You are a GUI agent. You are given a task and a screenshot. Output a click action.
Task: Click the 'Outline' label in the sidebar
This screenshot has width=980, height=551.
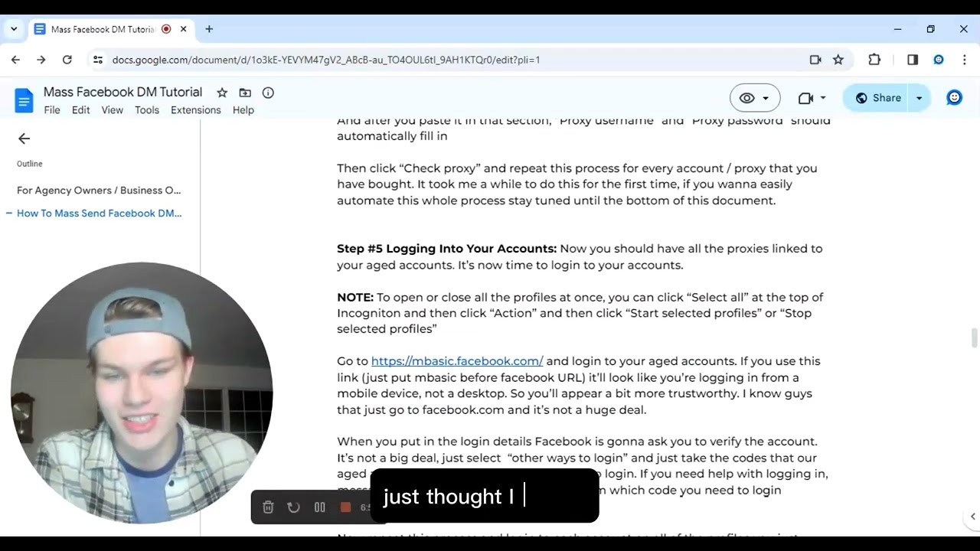(x=30, y=164)
